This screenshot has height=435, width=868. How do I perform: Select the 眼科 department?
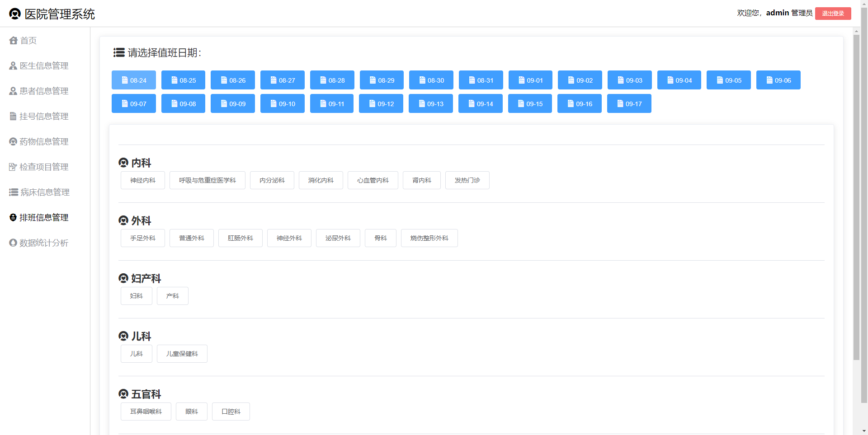coord(192,412)
